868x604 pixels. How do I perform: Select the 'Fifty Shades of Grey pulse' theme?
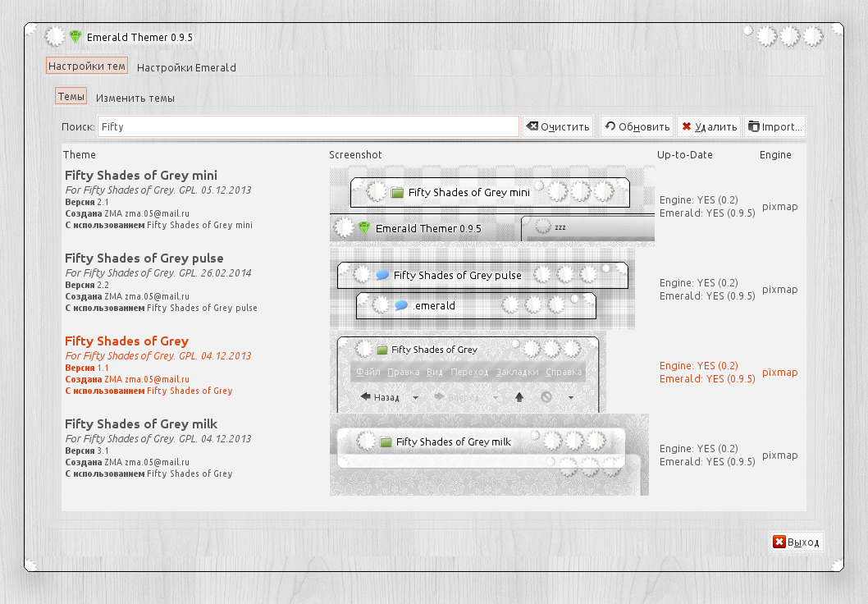click(x=144, y=259)
